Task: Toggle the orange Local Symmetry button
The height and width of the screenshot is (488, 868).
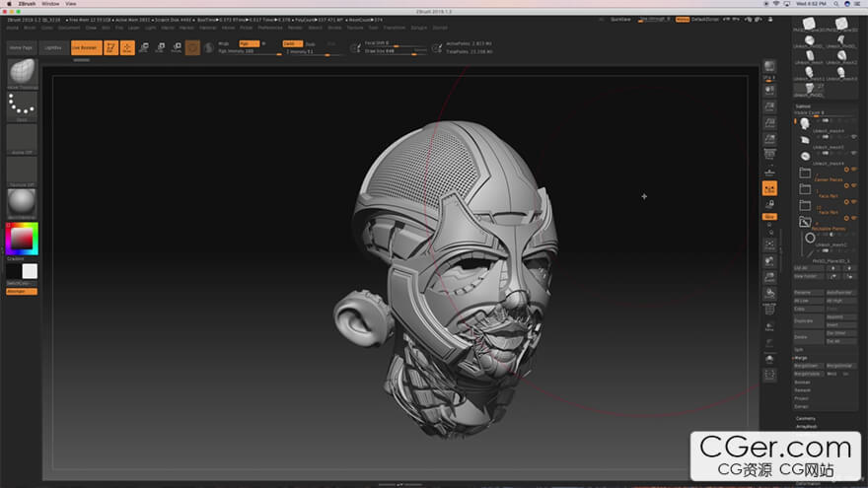Action: coord(769,188)
